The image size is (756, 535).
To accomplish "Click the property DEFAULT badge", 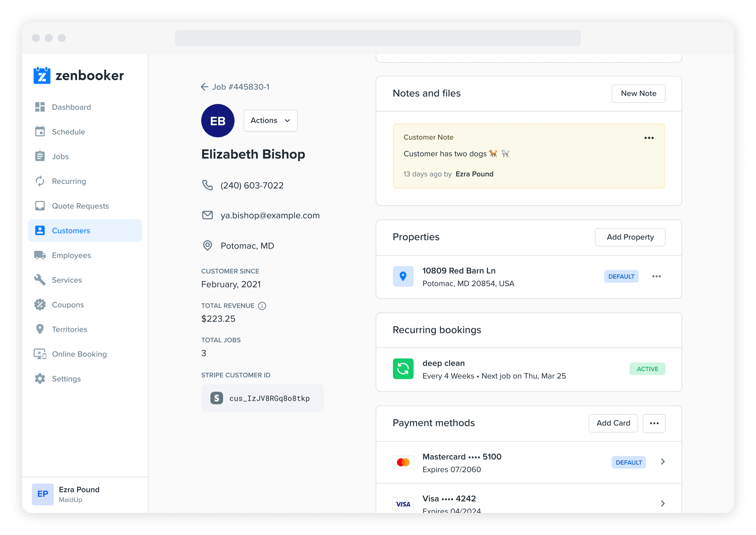I will [621, 277].
